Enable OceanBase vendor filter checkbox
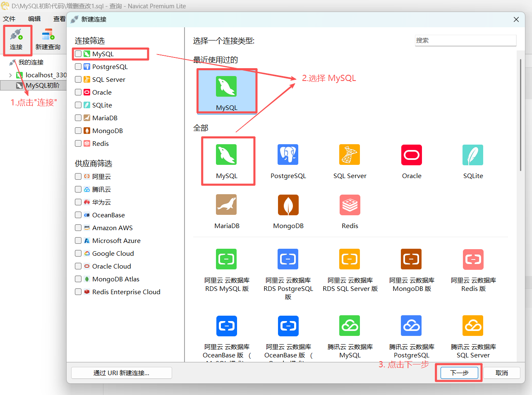Viewport: 532px width, 395px height. [78, 215]
